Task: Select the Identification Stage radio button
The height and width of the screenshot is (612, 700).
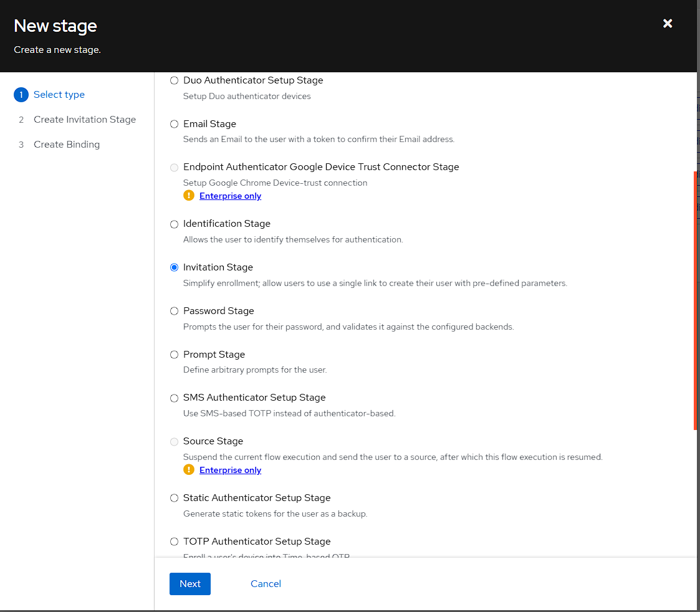Action: (175, 224)
